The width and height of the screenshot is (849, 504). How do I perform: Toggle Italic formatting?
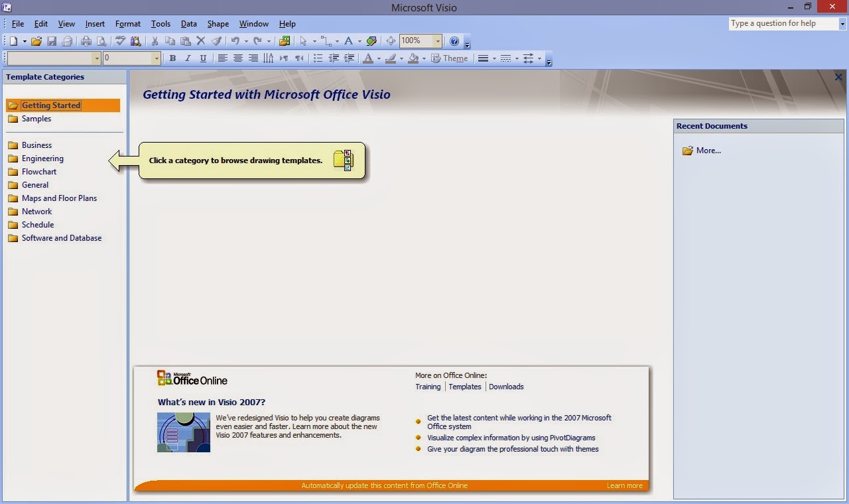188,58
